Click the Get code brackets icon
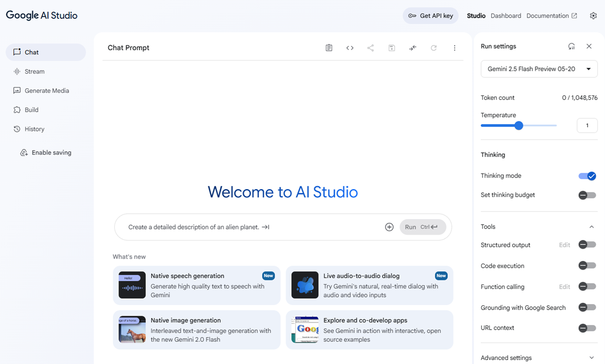Image resolution: width=605 pixels, height=364 pixels. [x=350, y=48]
